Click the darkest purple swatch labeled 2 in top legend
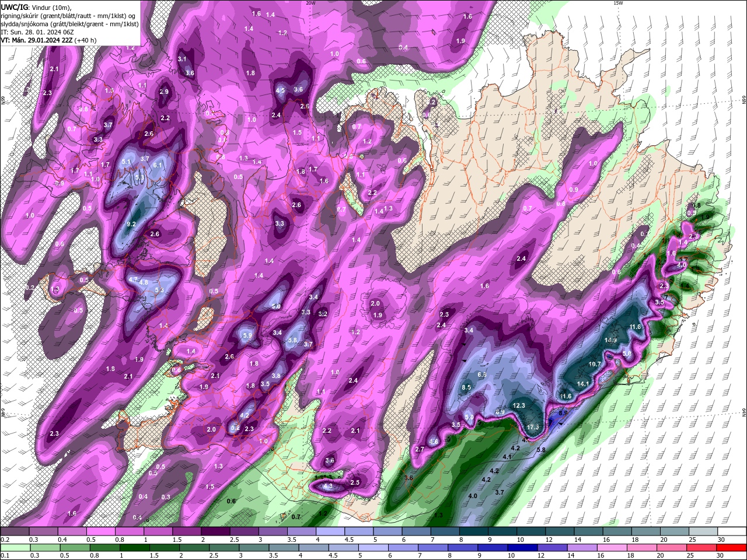 coord(215,531)
